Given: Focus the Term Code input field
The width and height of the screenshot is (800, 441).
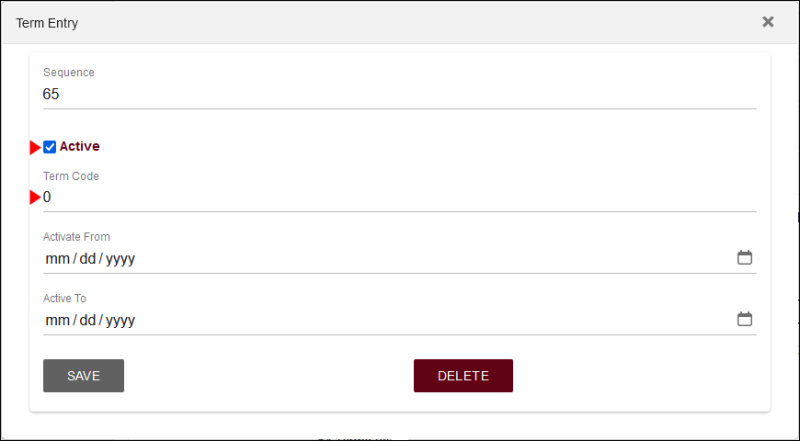Looking at the screenshot, I should [399, 198].
